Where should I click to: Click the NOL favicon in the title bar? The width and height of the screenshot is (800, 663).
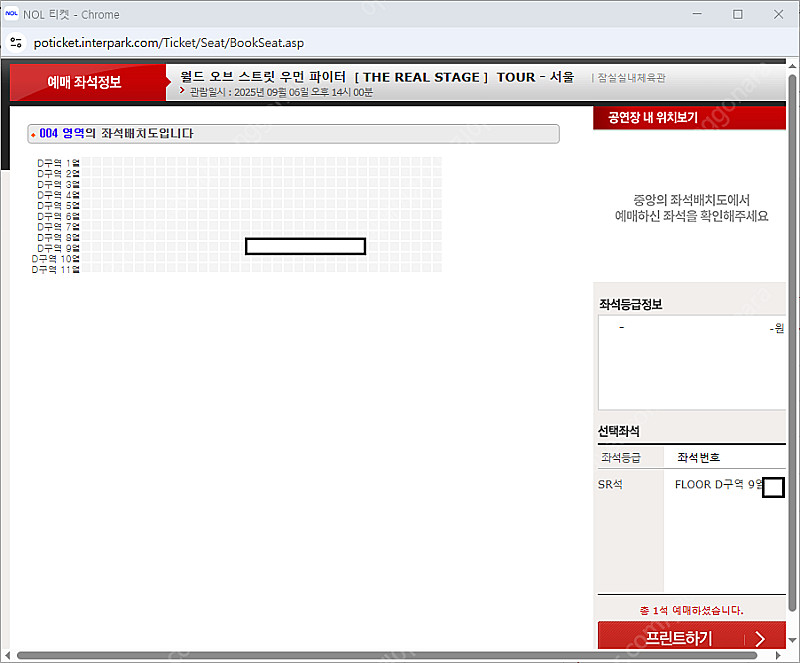click(11, 14)
